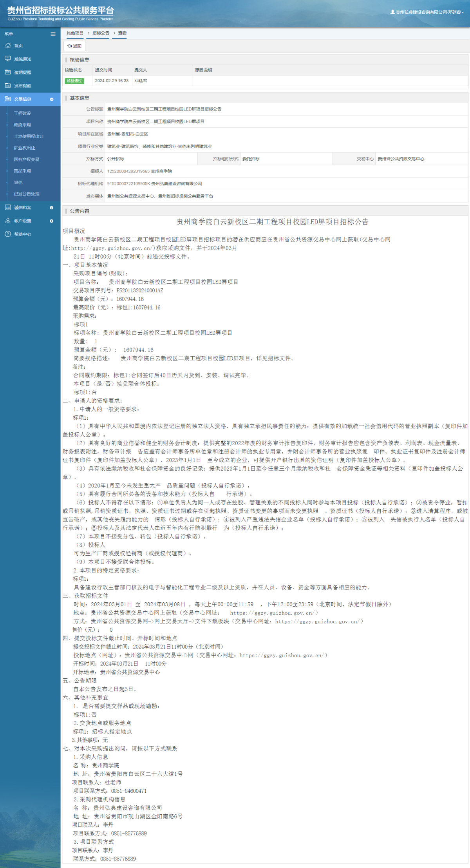Click 自本公告发布之日起5日 line
This screenshot has width=470, height=868.
point(105,689)
